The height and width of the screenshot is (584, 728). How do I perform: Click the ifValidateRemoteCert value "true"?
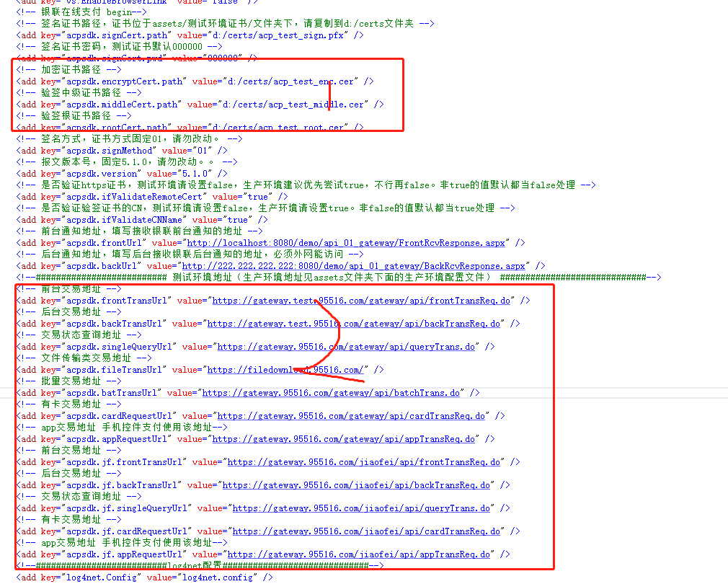point(257,197)
